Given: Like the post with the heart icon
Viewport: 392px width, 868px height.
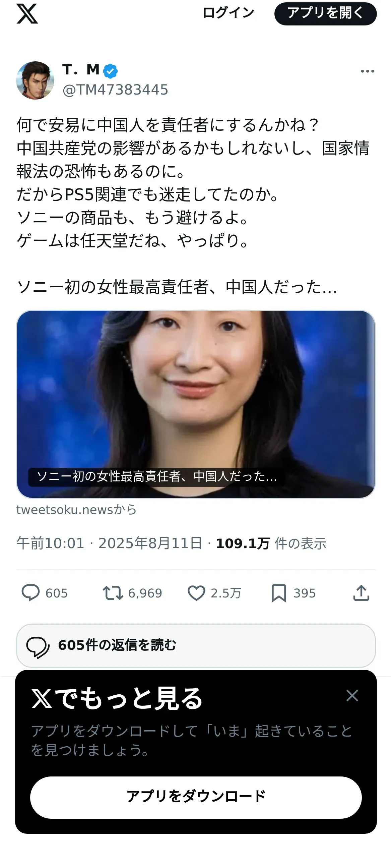Looking at the screenshot, I should (x=196, y=593).
